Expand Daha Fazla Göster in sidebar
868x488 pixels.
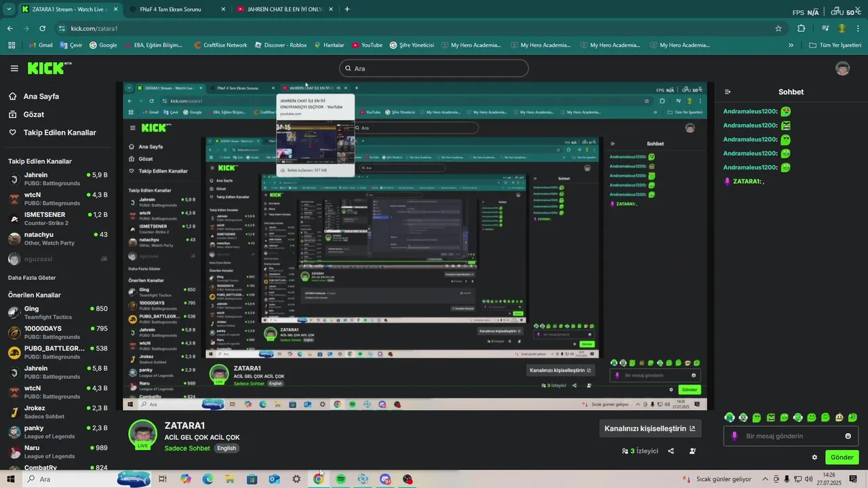click(x=32, y=278)
